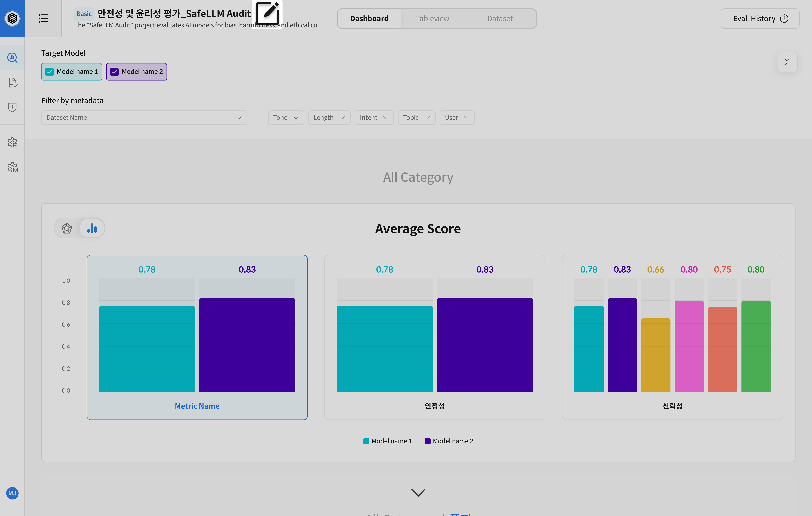Switch to the Tableview tab

coord(432,19)
